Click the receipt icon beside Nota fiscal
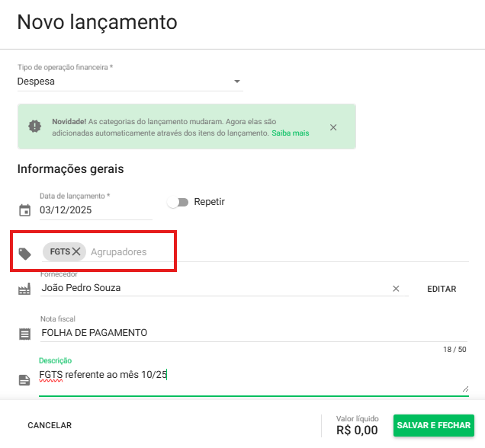Viewport: 485px width, 448px height. point(24,333)
